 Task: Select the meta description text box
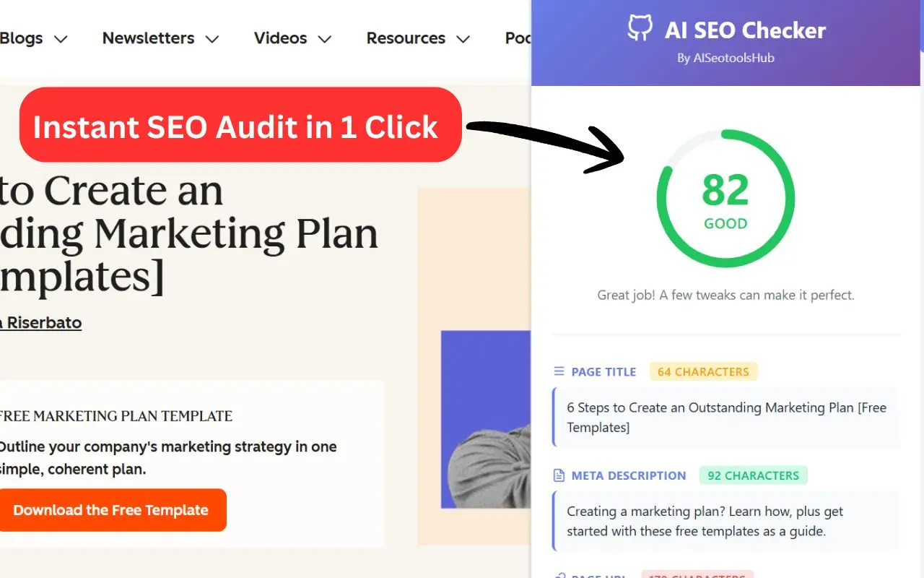click(725, 521)
